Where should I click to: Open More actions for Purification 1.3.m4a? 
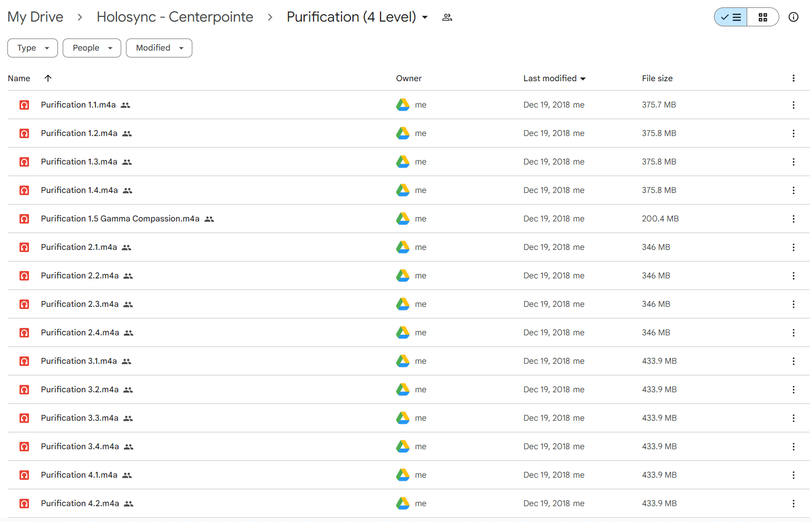[x=793, y=162]
